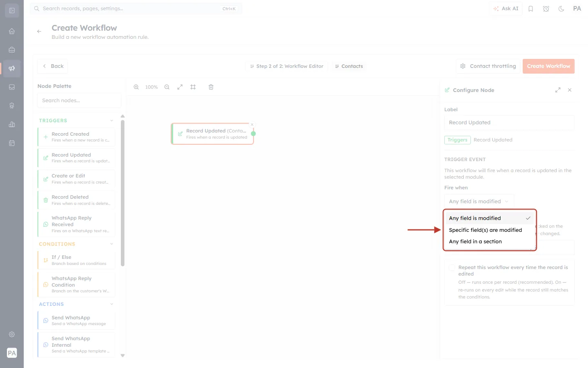Open the calendar icon in sidebar
588x368 pixels.
12,143
